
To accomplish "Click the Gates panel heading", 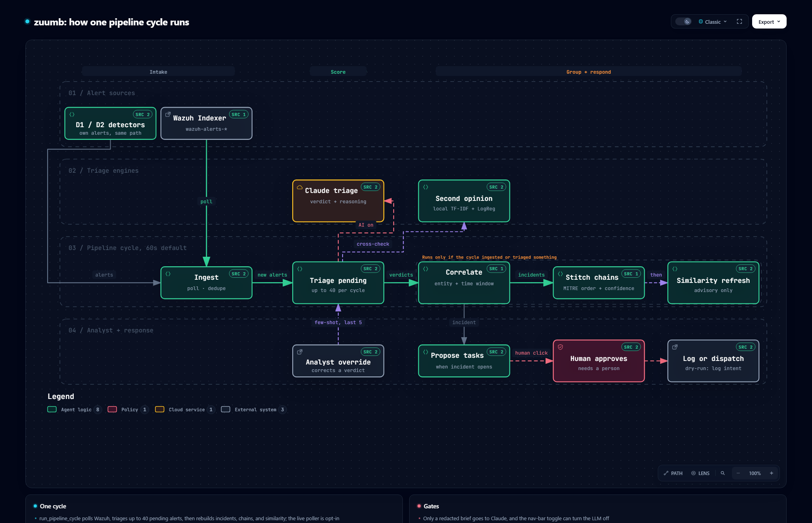I will pos(431,506).
